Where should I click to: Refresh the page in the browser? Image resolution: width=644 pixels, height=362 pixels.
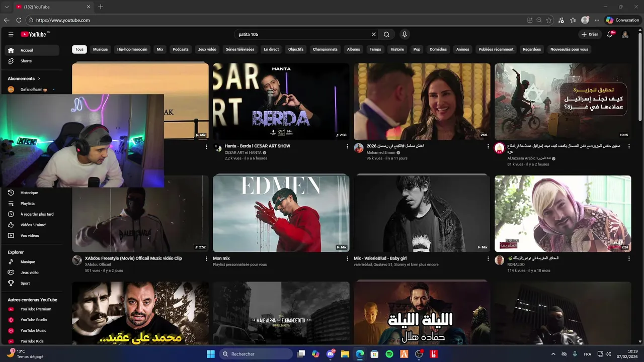coord(19,20)
